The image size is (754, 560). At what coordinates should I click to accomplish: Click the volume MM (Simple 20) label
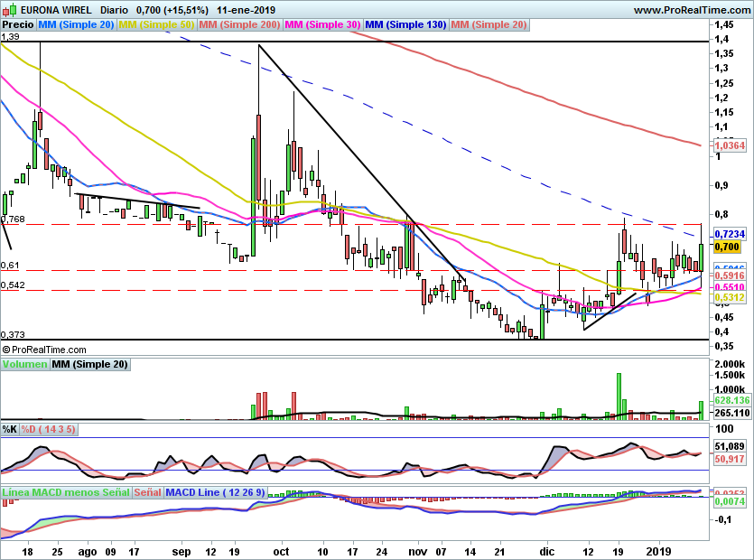point(90,364)
